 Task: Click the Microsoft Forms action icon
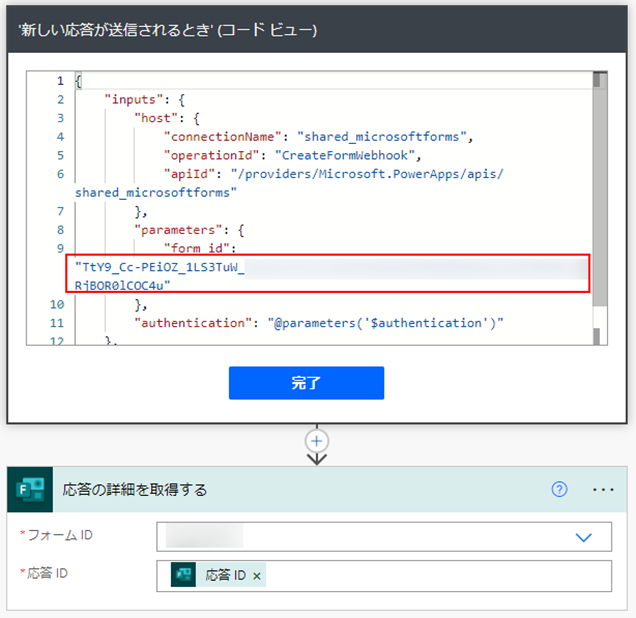point(30,489)
